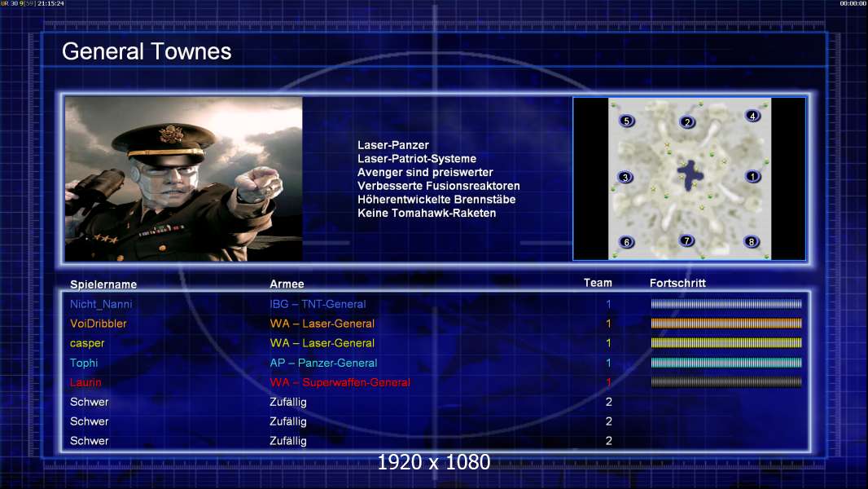Screen dimensions: 868x489
Task: Click the Team value for Laurin
Action: (x=608, y=382)
